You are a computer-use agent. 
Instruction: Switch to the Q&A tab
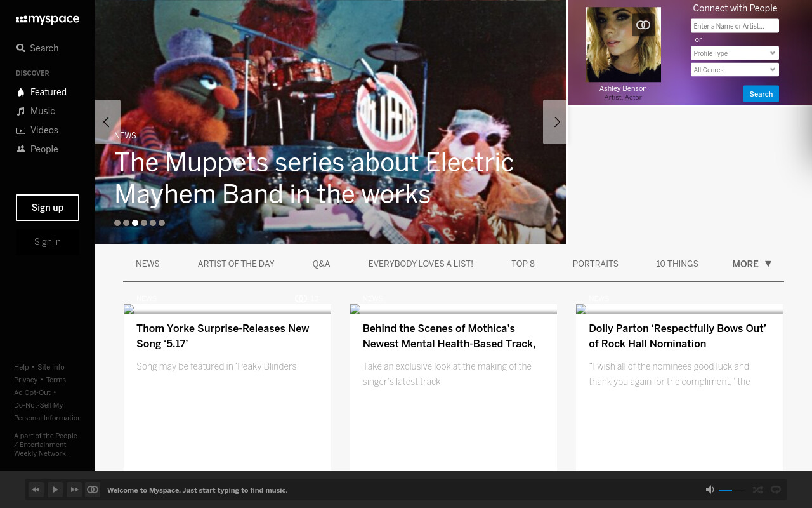pyautogui.click(x=322, y=264)
